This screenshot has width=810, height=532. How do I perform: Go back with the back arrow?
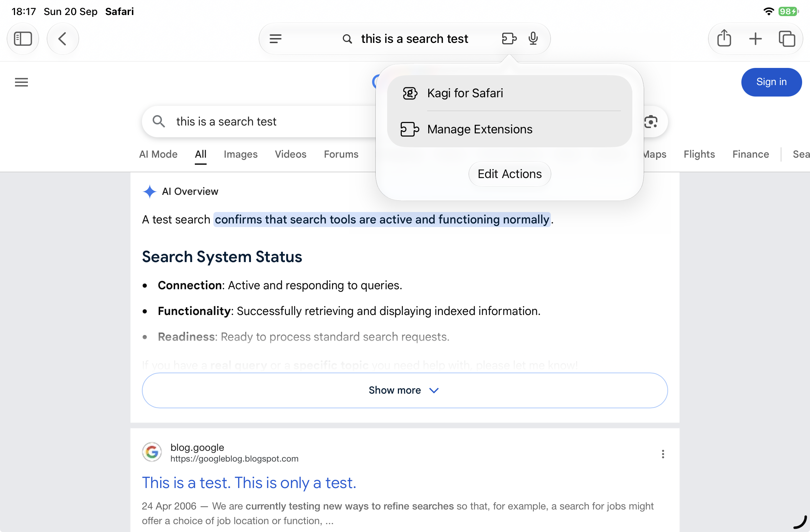tap(63, 39)
